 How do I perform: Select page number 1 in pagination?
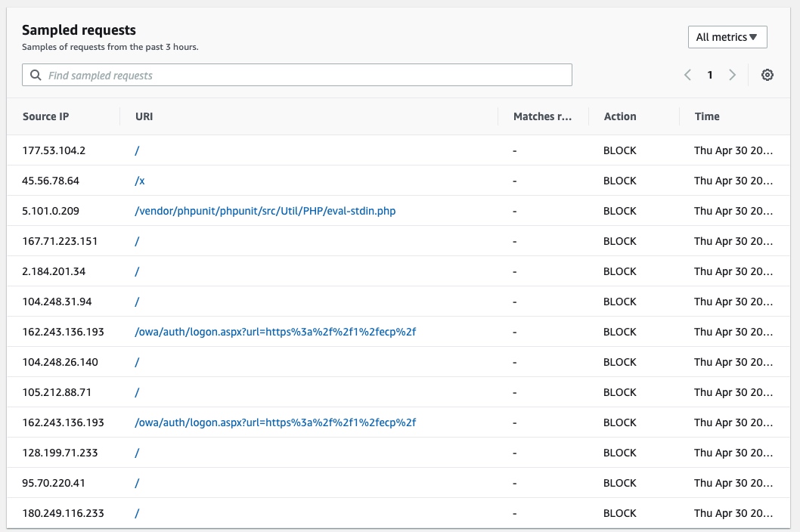pos(710,75)
